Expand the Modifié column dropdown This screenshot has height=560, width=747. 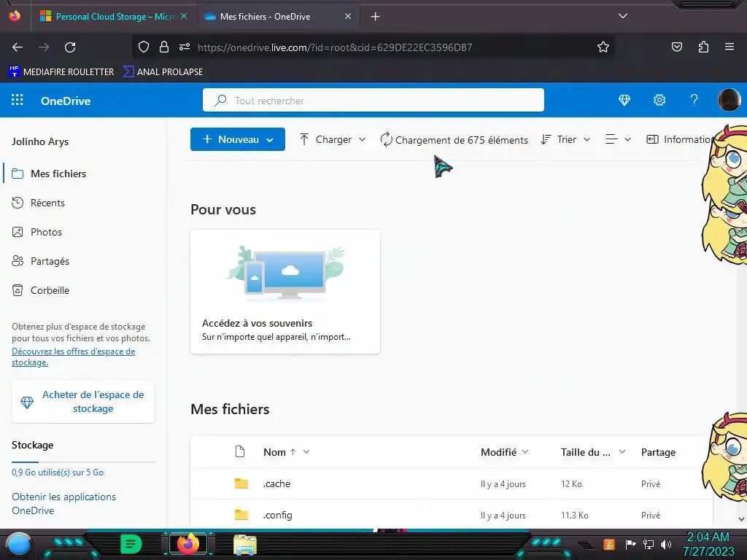(x=525, y=452)
